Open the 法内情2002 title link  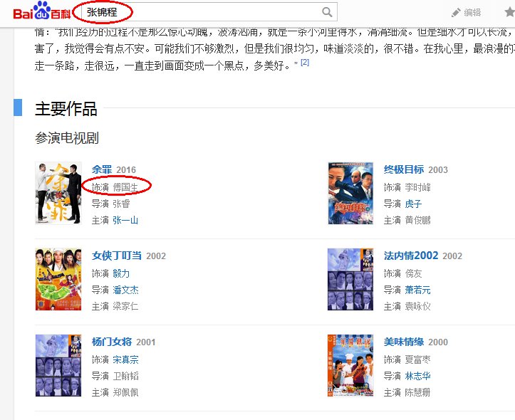pos(411,256)
